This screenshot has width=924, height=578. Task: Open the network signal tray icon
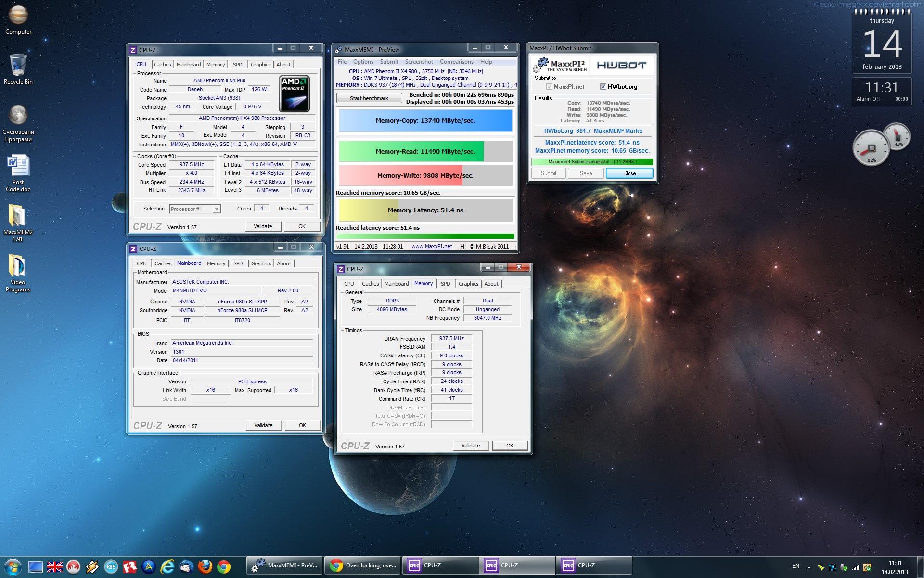pyautogui.click(x=856, y=567)
